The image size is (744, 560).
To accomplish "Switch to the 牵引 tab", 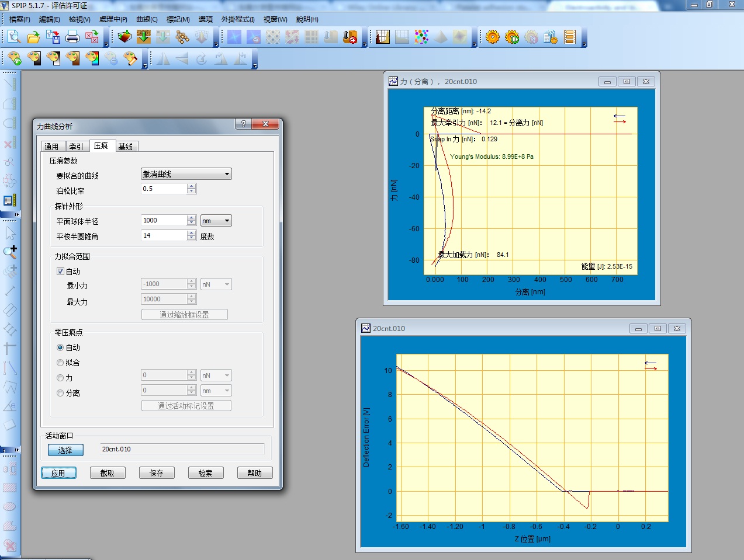I will pyautogui.click(x=77, y=147).
